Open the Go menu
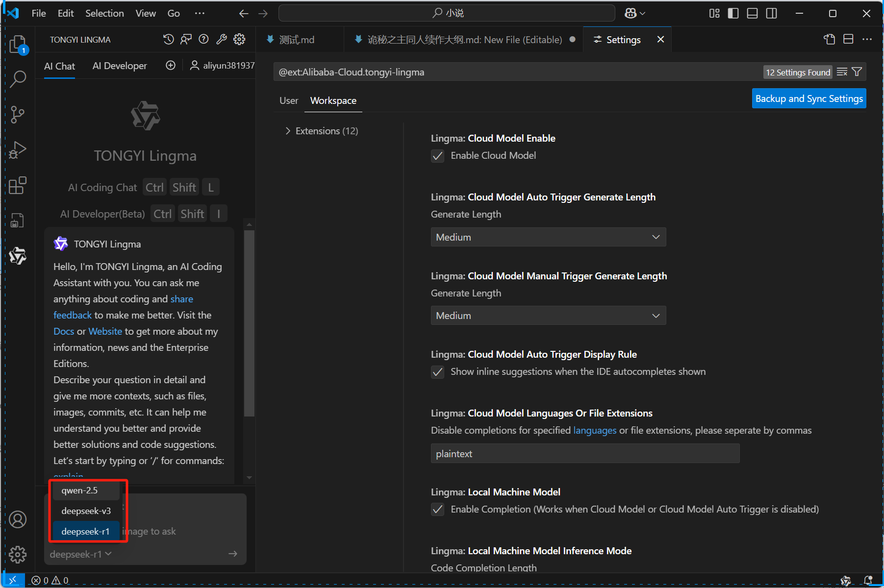The width and height of the screenshot is (884, 588). (174, 14)
